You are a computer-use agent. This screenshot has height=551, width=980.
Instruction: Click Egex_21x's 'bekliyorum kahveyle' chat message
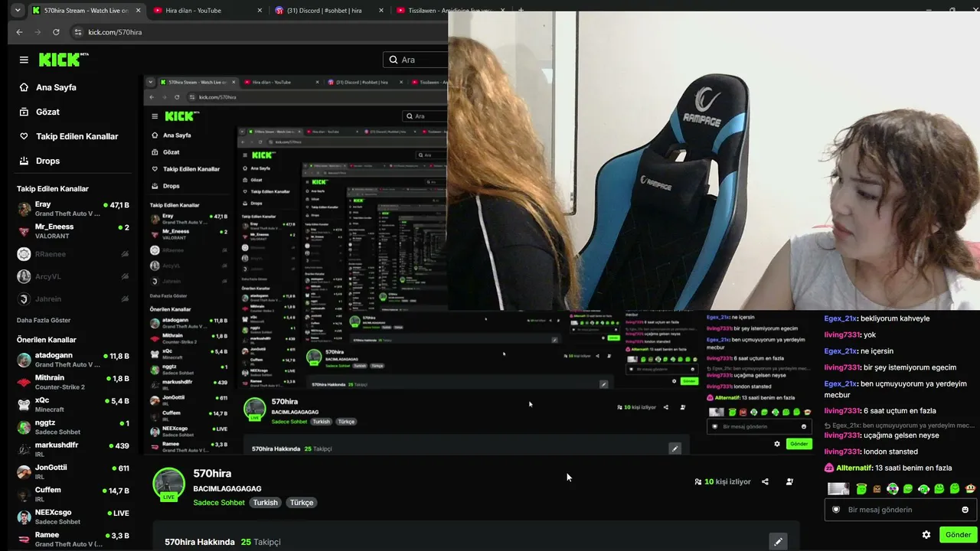click(877, 318)
